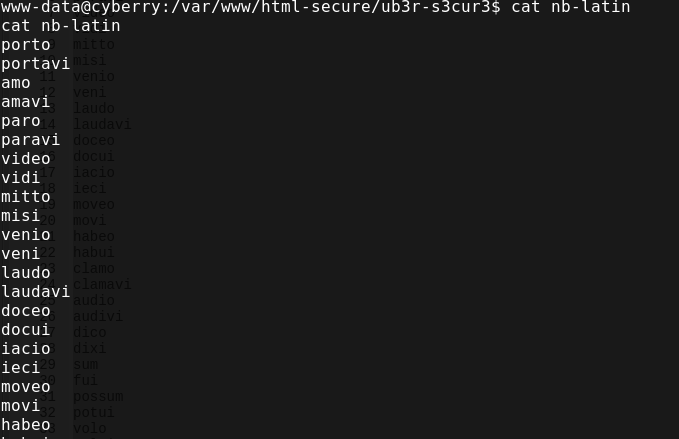Image resolution: width=679 pixels, height=439 pixels.
Task: Click the dim word "dixi" in background
Action: 89,349
